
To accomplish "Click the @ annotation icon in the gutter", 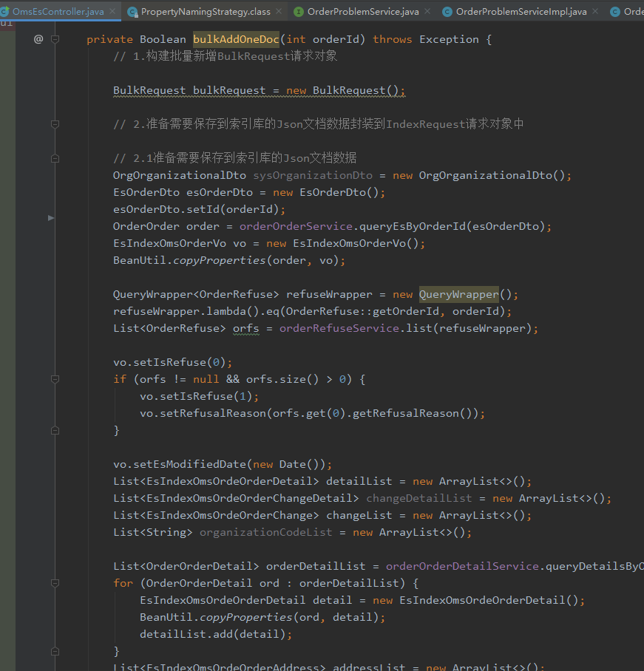I will pos(38,38).
